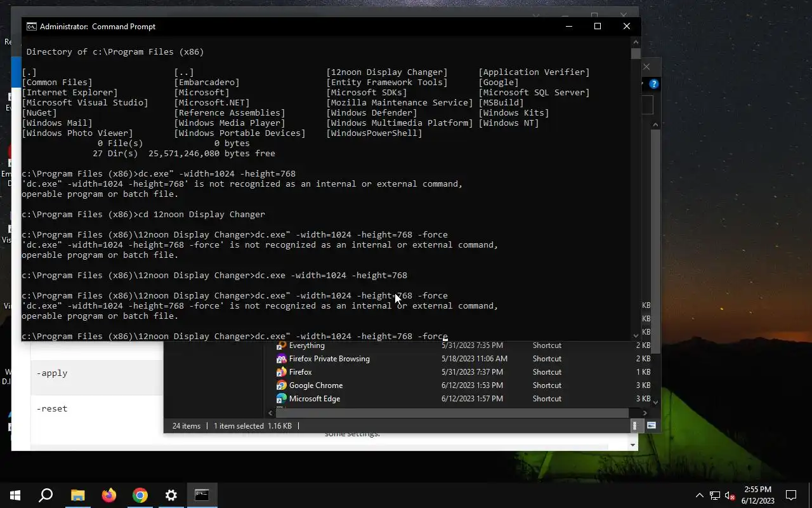Click the -reset option in the browser page

point(52,409)
